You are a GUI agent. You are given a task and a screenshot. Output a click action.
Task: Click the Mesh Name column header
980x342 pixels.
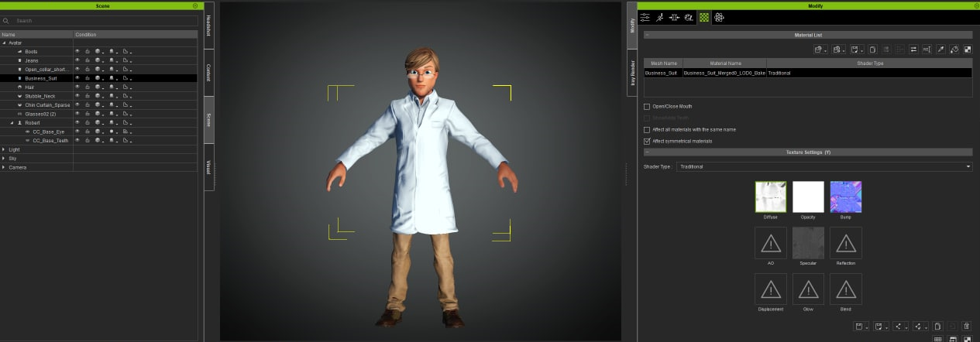tap(663, 63)
